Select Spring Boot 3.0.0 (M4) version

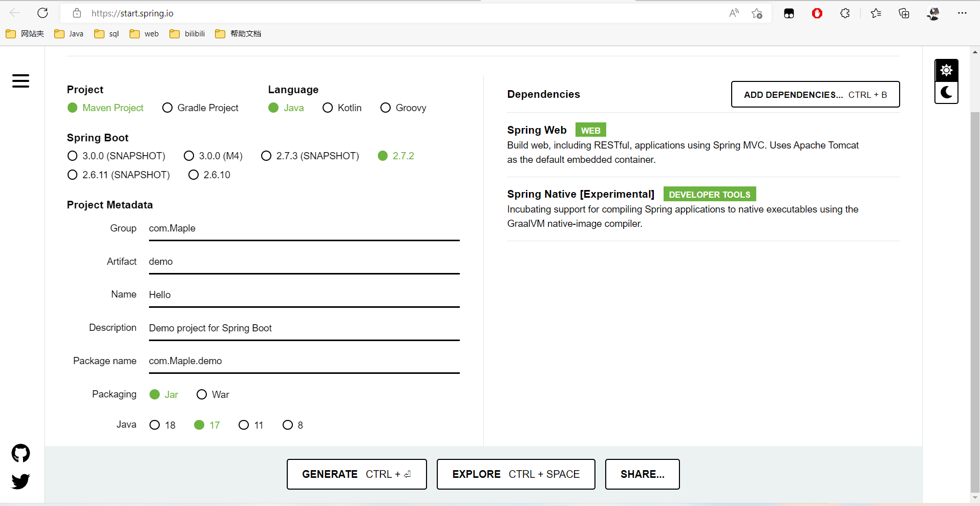click(x=189, y=156)
